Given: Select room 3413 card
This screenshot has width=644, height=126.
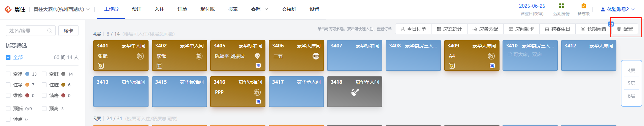Looking at the screenshot, I should coord(121,92).
